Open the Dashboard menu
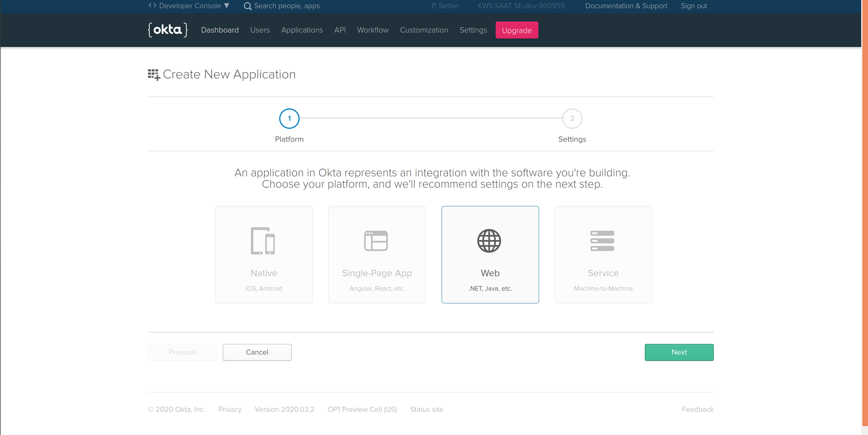 pos(220,30)
